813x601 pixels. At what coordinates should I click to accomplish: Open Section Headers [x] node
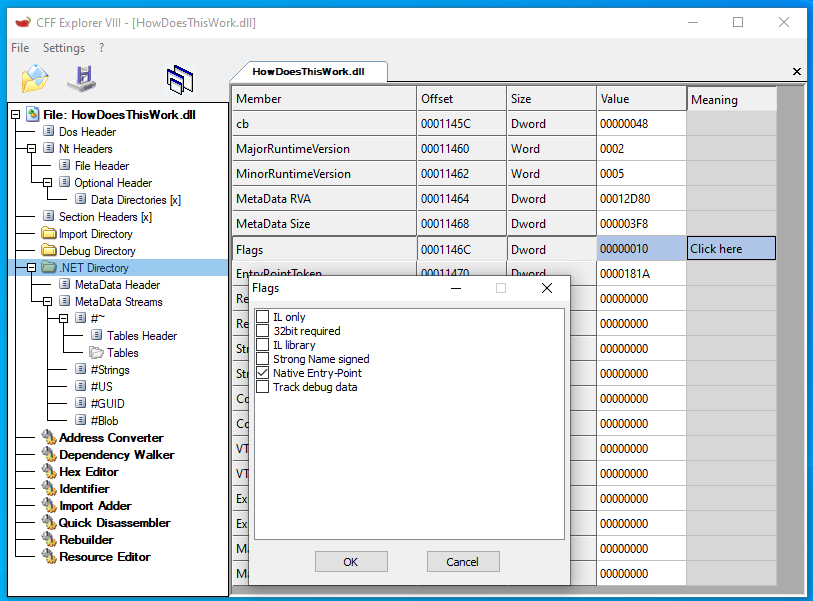click(105, 217)
